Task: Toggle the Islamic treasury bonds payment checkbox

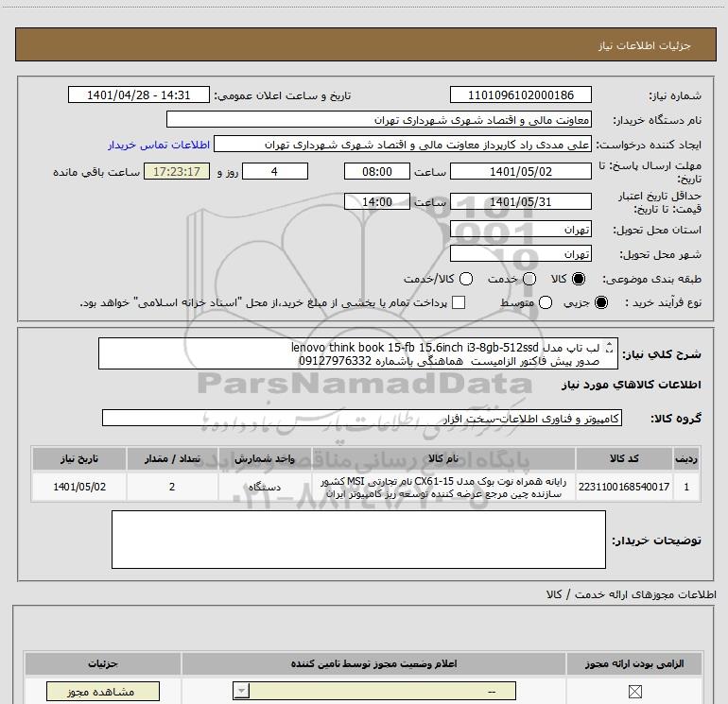Action: point(459,302)
